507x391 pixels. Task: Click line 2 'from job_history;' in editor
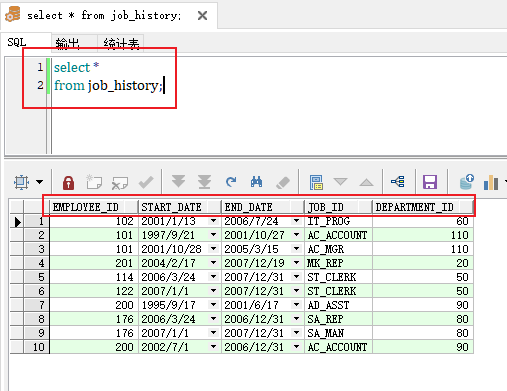[x=108, y=86]
